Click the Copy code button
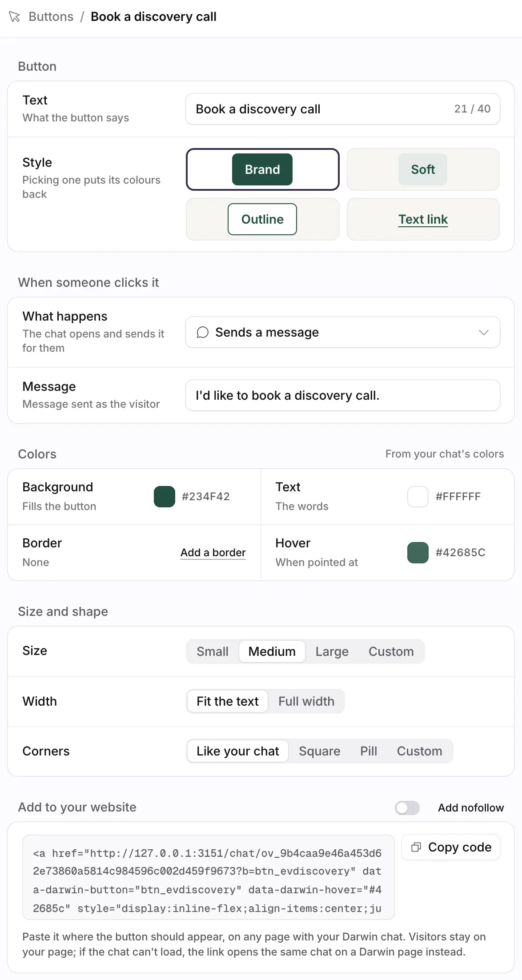Image resolution: width=522 pixels, height=980 pixels. click(x=451, y=847)
